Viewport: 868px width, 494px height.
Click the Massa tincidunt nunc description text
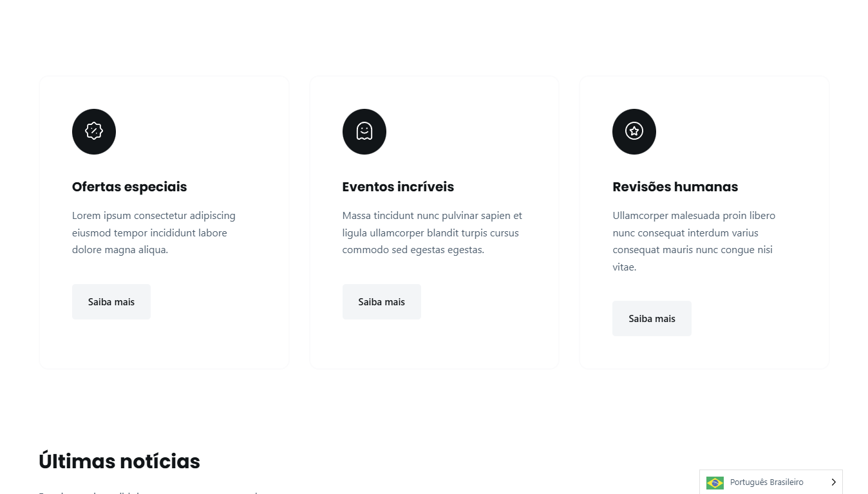[432, 233]
